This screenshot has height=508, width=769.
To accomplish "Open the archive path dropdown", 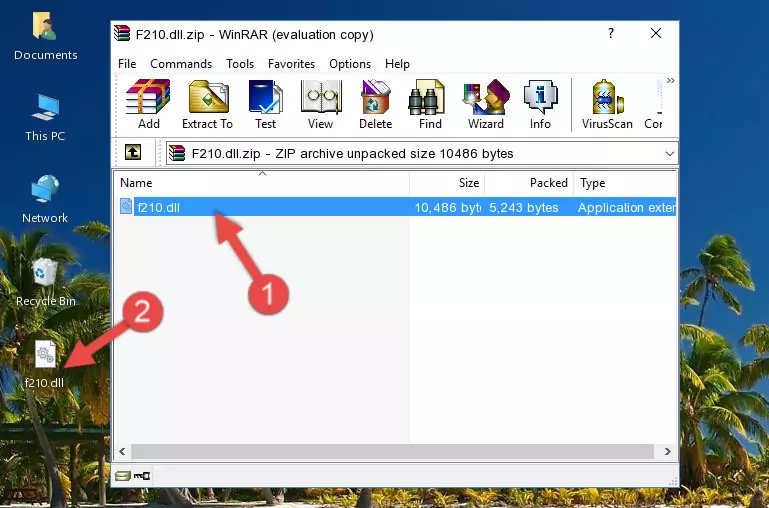I will click(x=669, y=153).
